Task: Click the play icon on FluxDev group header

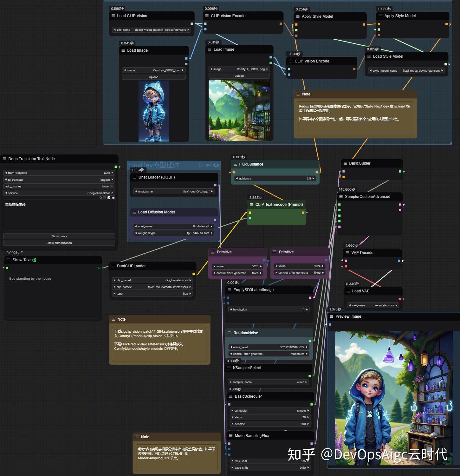Action: (201, 165)
